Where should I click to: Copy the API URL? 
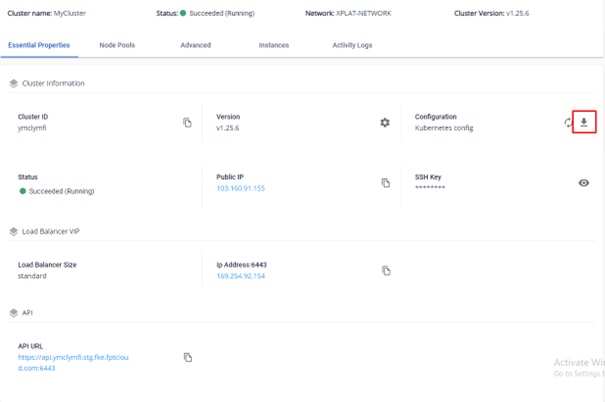187,357
